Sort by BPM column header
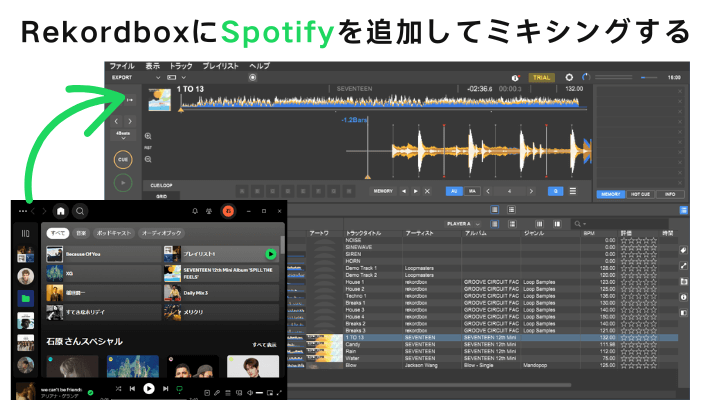The image size is (711, 400). (x=589, y=233)
